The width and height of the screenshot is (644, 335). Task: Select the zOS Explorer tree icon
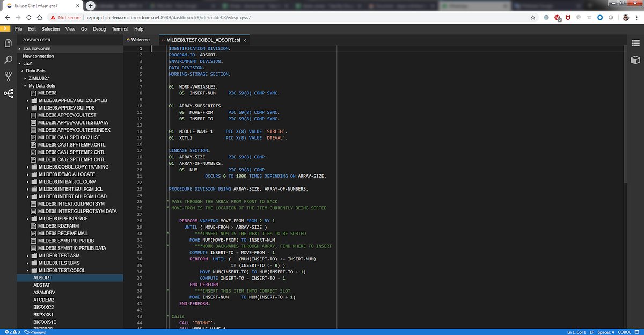click(8, 93)
